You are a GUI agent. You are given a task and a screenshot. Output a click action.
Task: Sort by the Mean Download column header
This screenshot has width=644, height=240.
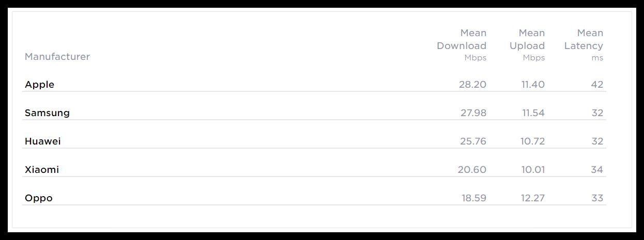(462, 45)
